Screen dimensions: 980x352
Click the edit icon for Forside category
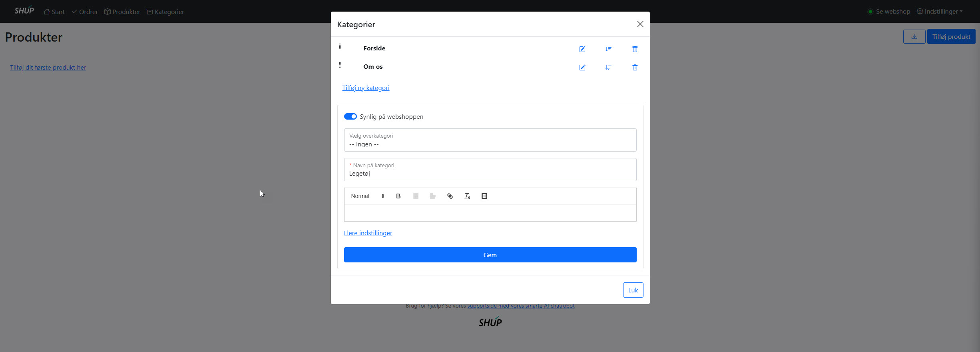582,49
